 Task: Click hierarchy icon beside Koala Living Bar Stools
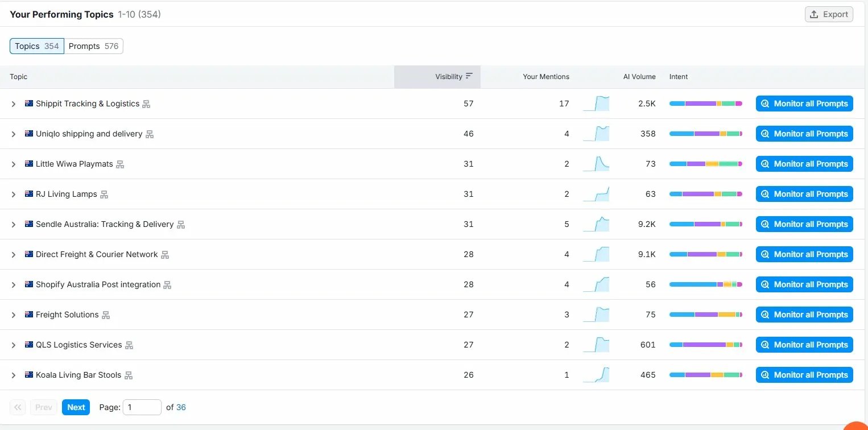tap(129, 375)
